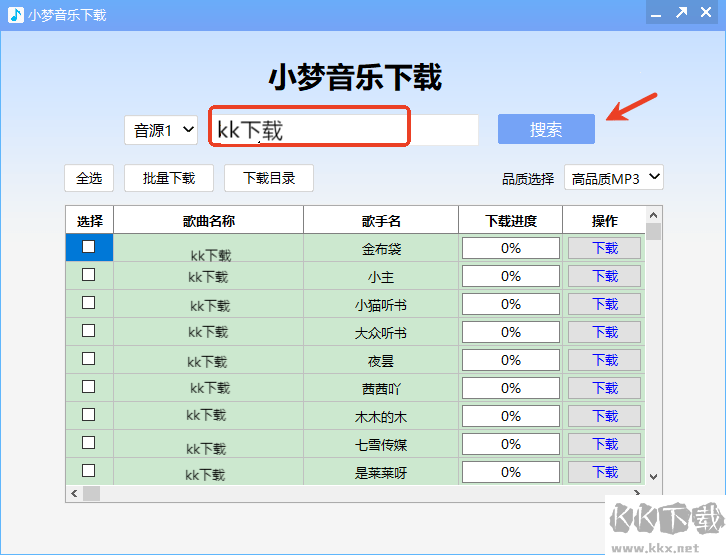Image resolution: width=726 pixels, height=555 pixels.
Task: Open the 音源1 source dropdown
Action: (x=160, y=130)
